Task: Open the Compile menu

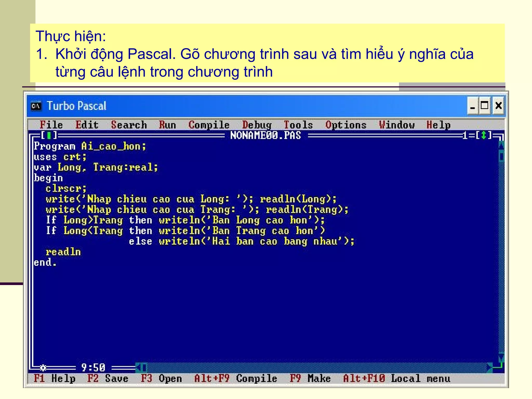Action: pos(209,125)
